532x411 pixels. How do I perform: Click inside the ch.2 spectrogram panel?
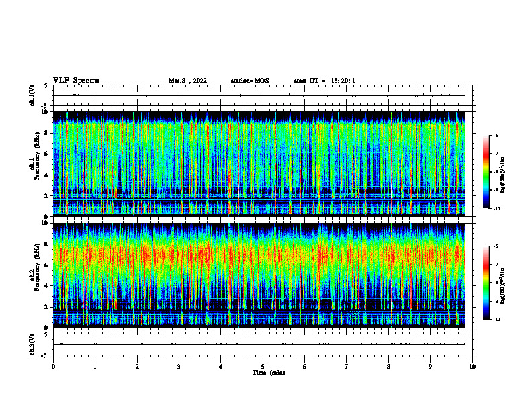tap(259, 275)
